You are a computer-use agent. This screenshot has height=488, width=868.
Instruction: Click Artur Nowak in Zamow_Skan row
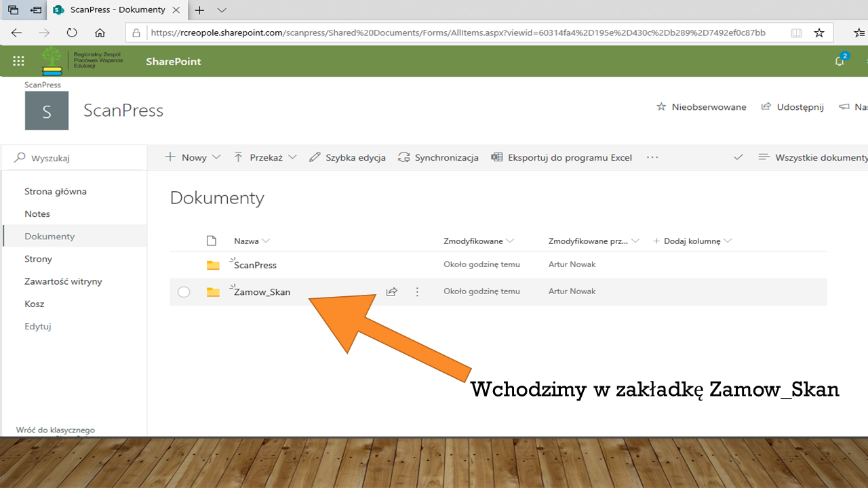(x=572, y=291)
